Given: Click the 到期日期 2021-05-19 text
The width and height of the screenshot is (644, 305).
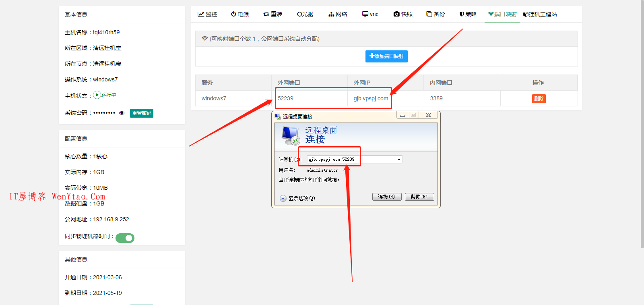Looking at the screenshot, I should click(x=93, y=293).
